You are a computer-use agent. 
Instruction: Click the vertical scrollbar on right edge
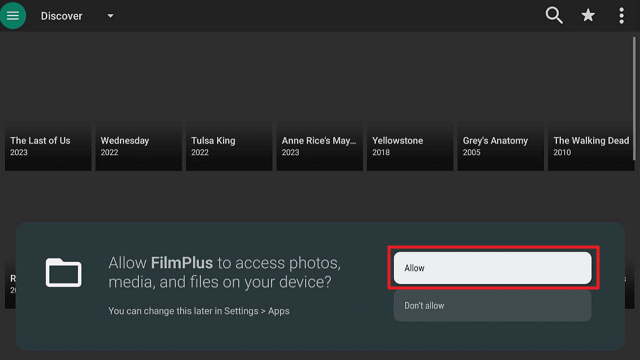(x=634, y=98)
